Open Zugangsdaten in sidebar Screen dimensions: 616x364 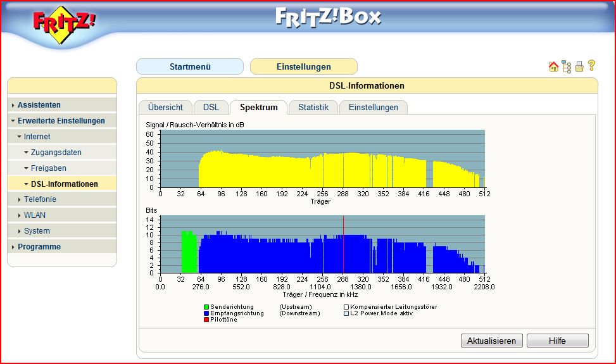(56, 153)
